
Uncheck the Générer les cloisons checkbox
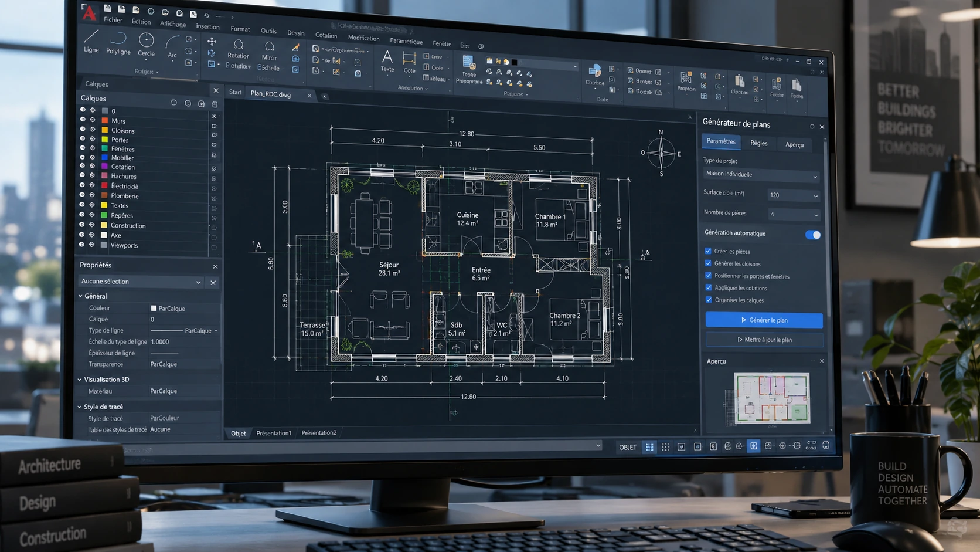click(708, 263)
